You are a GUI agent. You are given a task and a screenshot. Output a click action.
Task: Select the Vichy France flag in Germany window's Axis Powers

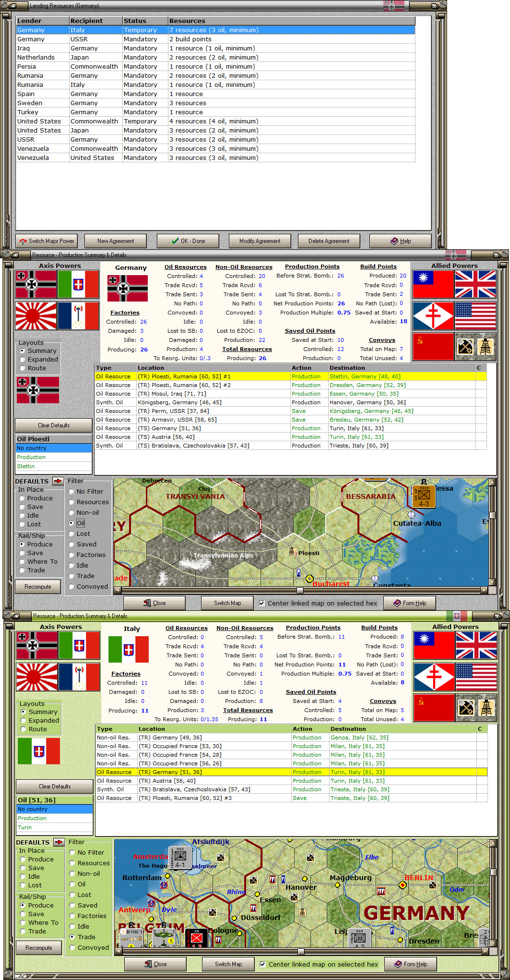(78, 316)
